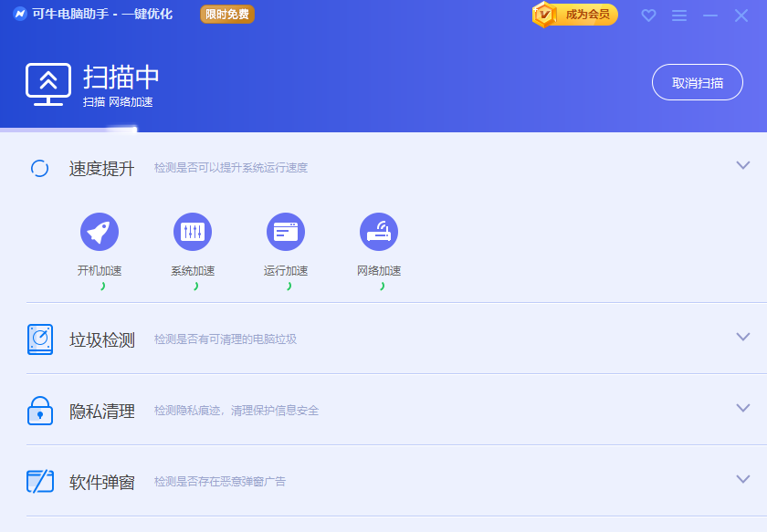Screen dimensions: 767x532
Task: Click the 速度提升 section title
Action: point(102,168)
